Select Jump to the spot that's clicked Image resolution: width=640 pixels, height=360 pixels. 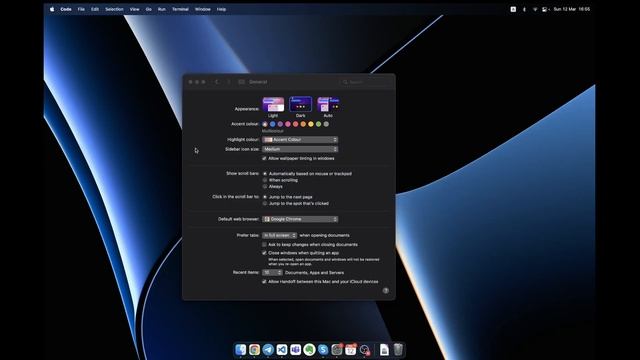click(265, 203)
